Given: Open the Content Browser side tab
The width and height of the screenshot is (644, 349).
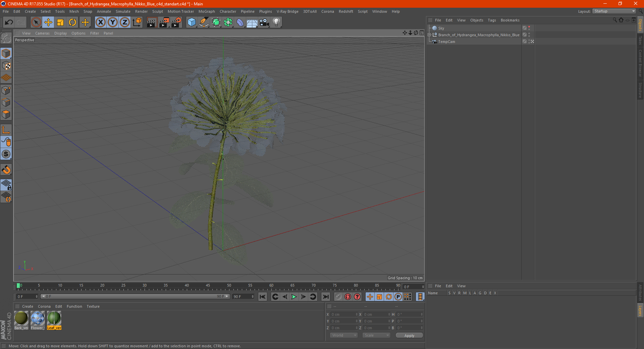Looking at the screenshot, I should pos(640,63).
